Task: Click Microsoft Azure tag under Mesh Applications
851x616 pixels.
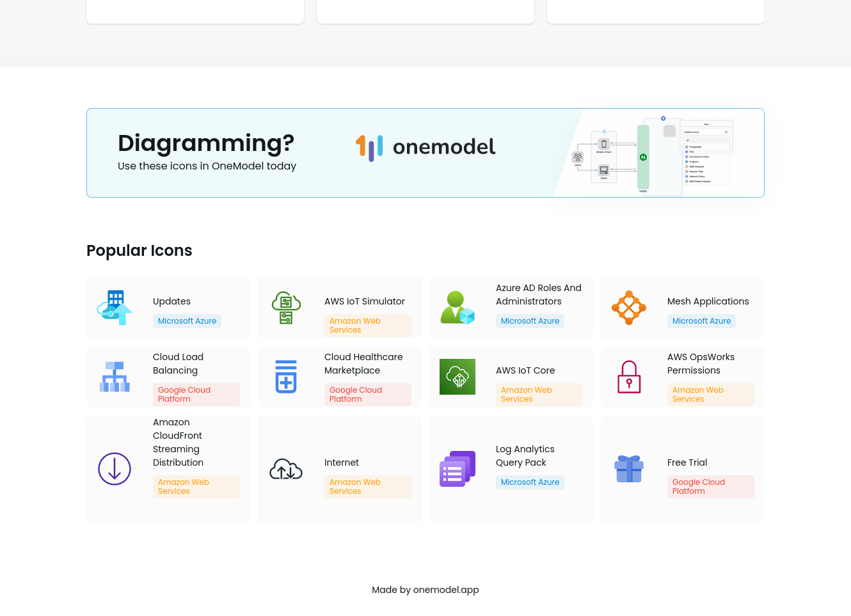Action: 701,321
